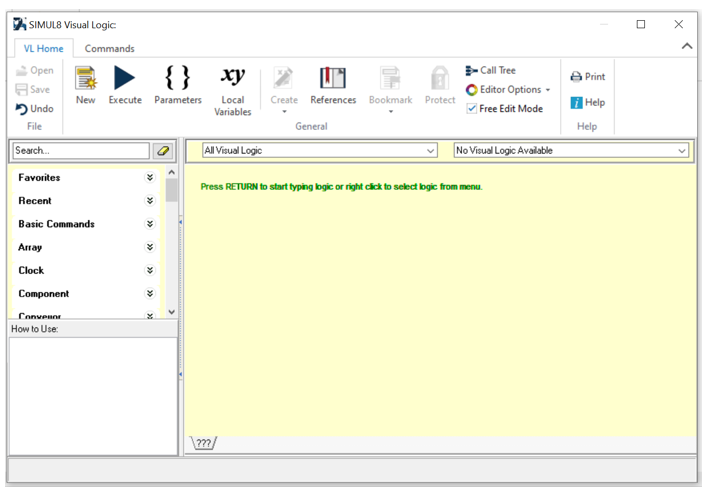Viewport: 703px width, 495px height.
Task: Open the All Visual Logic dropdown
Action: (319, 151)
